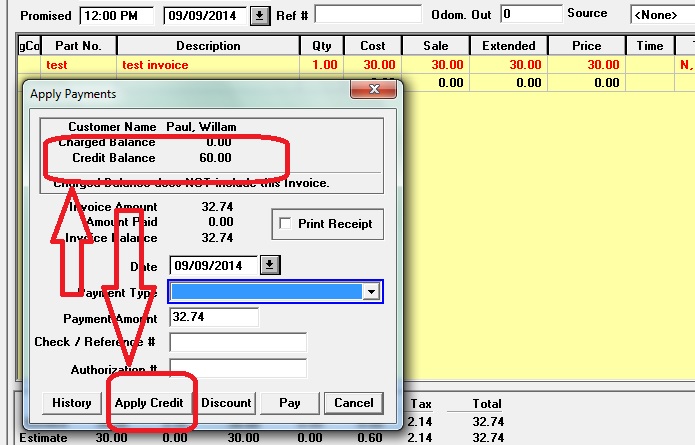Image resolution: width=695 pixels, height=445 pixels.
Task: Select the 'test' part number cell
Action: coord(78,65)
